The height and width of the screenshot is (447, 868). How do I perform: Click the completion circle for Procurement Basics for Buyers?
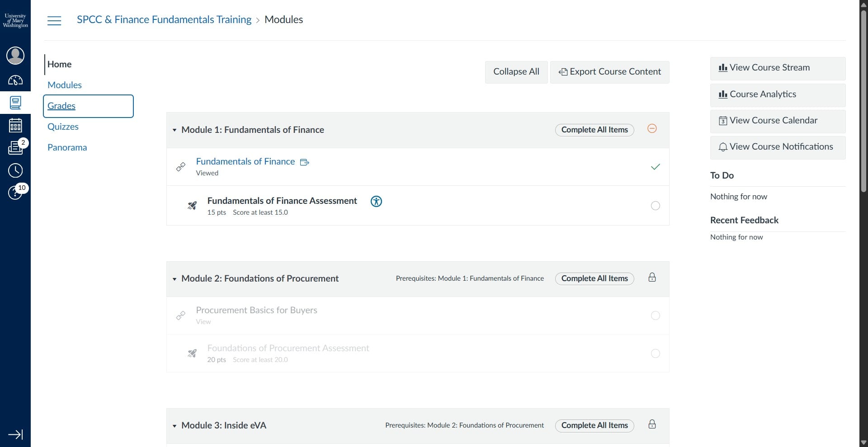656,315
